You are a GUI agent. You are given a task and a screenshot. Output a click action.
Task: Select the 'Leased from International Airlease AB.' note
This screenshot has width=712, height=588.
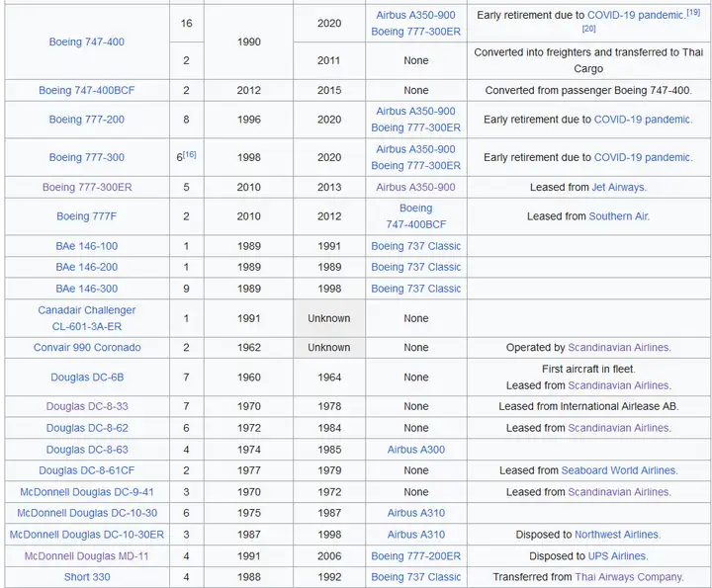(589, 406)
